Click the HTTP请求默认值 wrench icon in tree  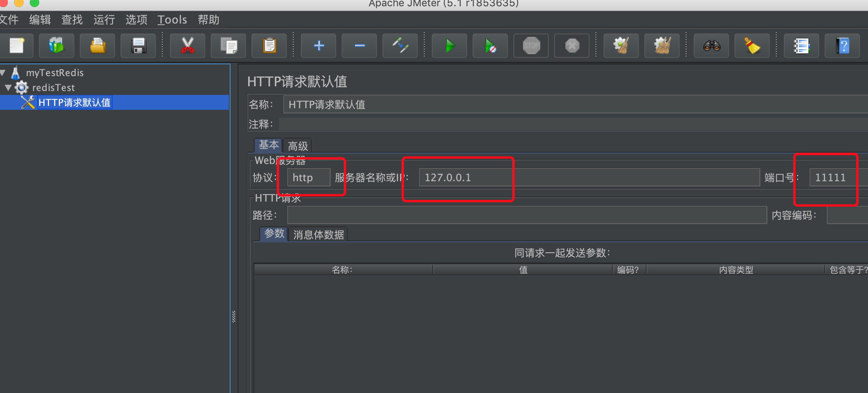click(28, 102)
